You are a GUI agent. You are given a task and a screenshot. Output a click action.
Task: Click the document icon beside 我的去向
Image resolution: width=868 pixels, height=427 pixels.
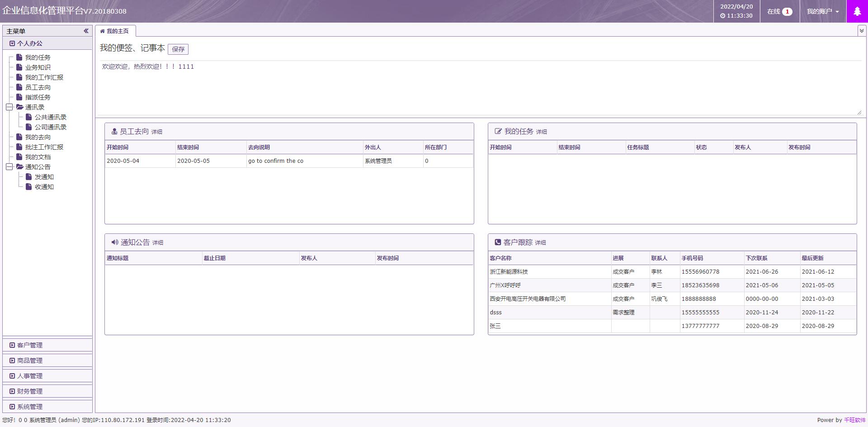click(19, 137)
